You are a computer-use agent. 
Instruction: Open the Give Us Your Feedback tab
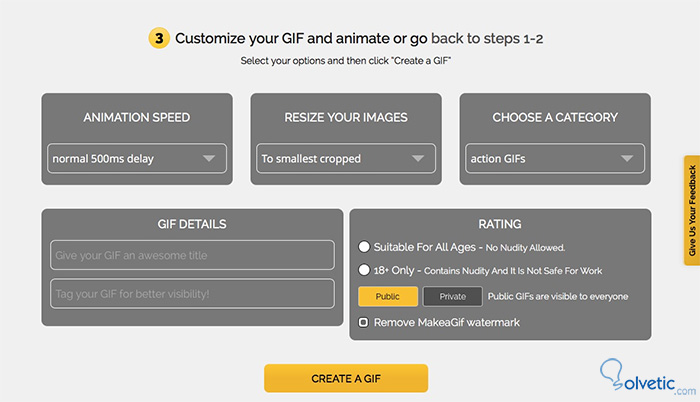(690, 210)
